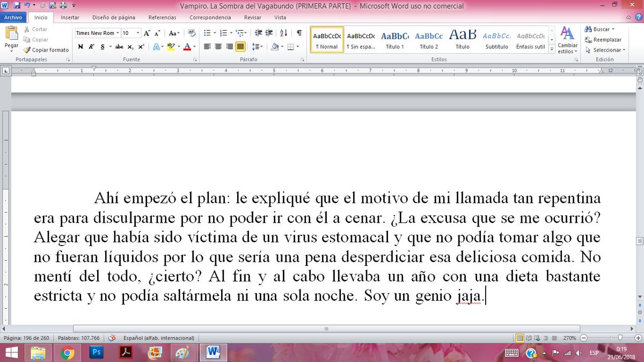Open the font name dropdown Times New Roman
644x362 pixels.
pyautogui.click(x=118, y=33)
